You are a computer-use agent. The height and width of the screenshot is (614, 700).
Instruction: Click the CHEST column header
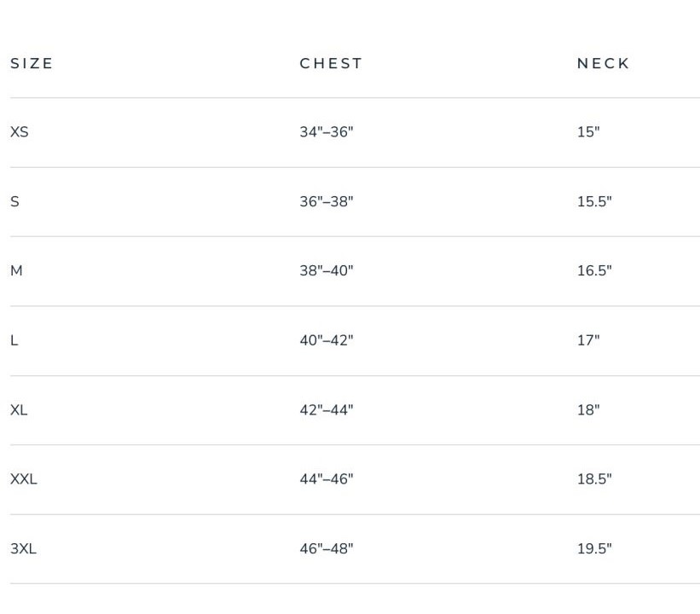tap(331, 64)
